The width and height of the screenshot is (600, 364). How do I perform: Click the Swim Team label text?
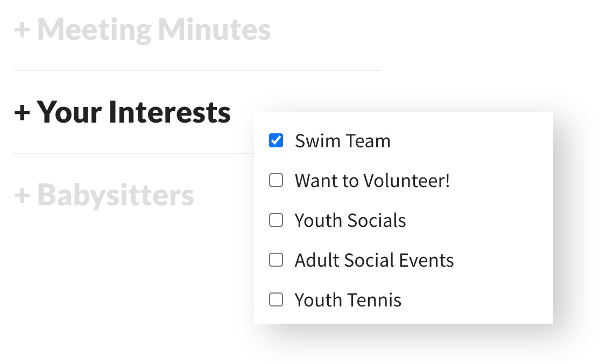pyautogui.click(x=343, y=141)
